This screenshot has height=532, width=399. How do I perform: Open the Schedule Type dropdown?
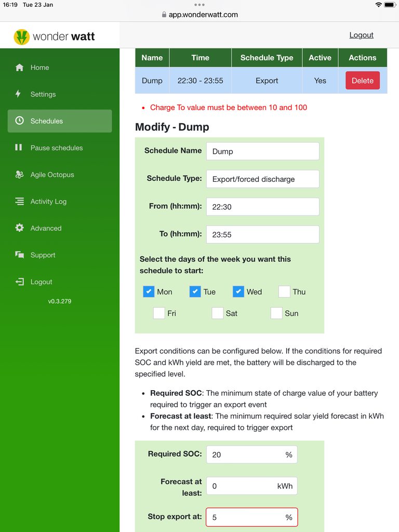262,179
